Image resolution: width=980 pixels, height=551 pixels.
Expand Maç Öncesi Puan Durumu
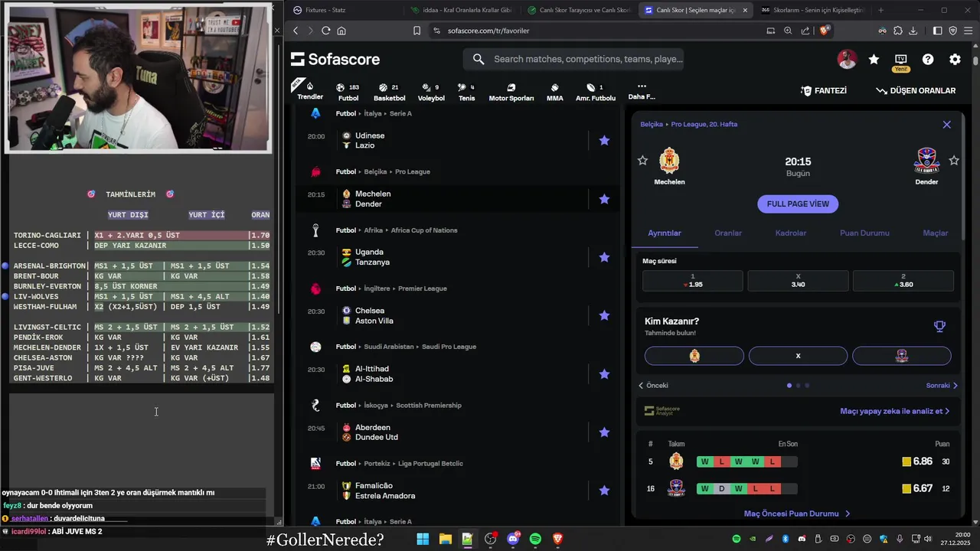coord(797,514)
